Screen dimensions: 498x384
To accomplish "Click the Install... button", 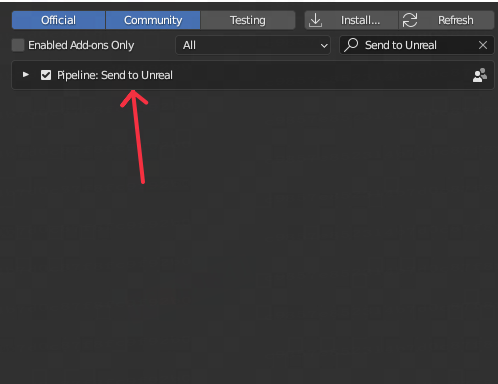I will tap(351, 20).
